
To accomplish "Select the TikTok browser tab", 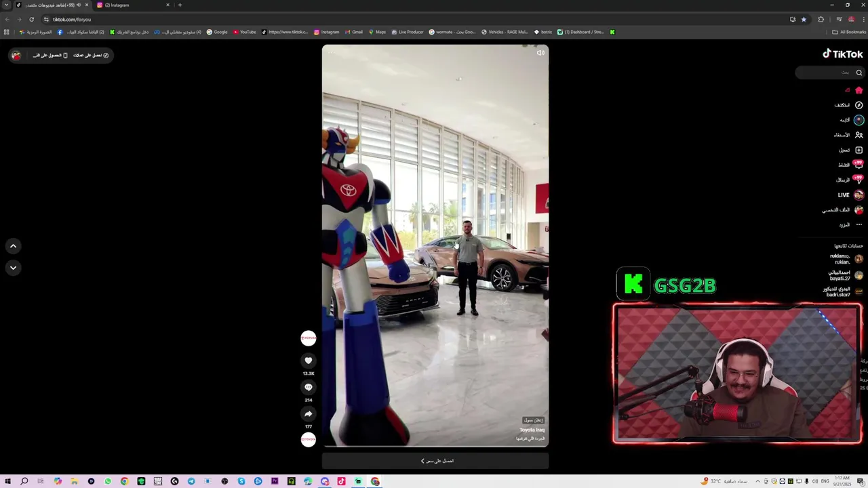I will [53, 5].
